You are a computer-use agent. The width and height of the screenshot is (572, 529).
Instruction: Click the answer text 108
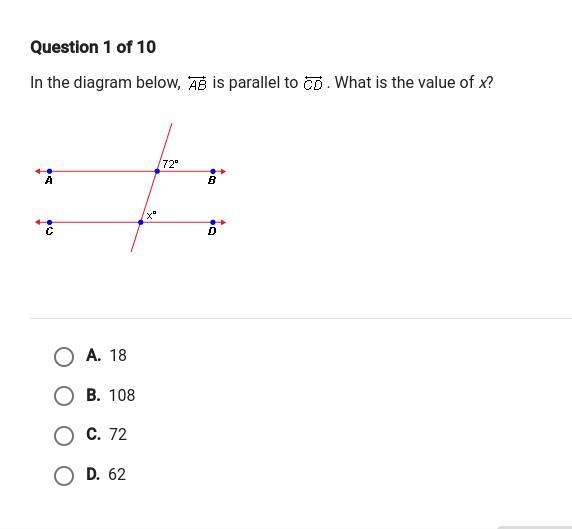point(122,395)
